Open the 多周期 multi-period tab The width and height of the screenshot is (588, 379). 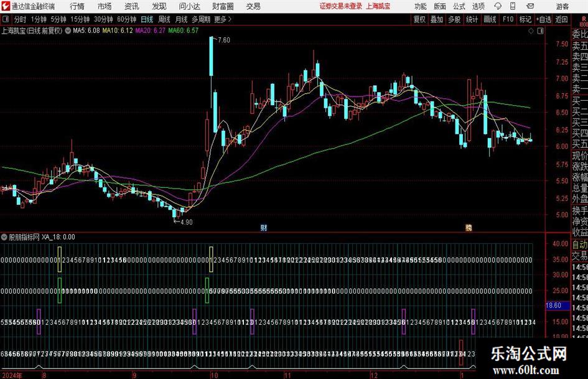click(201, 19)
